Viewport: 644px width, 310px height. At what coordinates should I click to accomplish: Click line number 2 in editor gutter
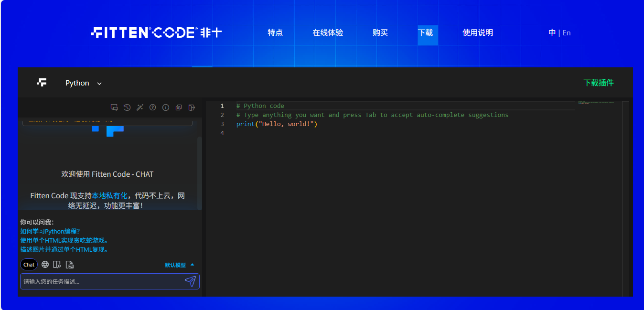tap(222, 115)
